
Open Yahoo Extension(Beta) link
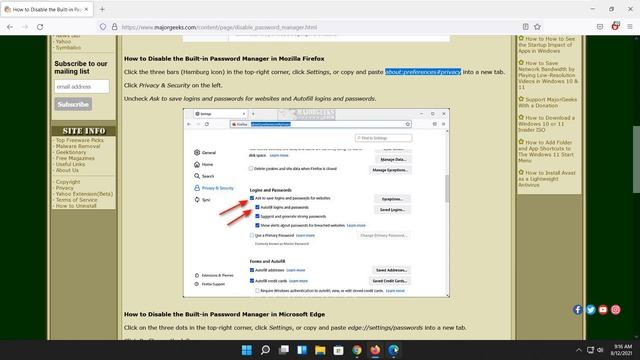pyautogui.click(x=84, y=194)
